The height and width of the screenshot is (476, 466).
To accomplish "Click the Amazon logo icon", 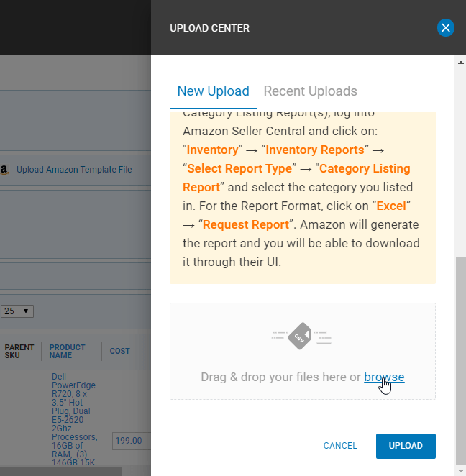I will 4,170.
